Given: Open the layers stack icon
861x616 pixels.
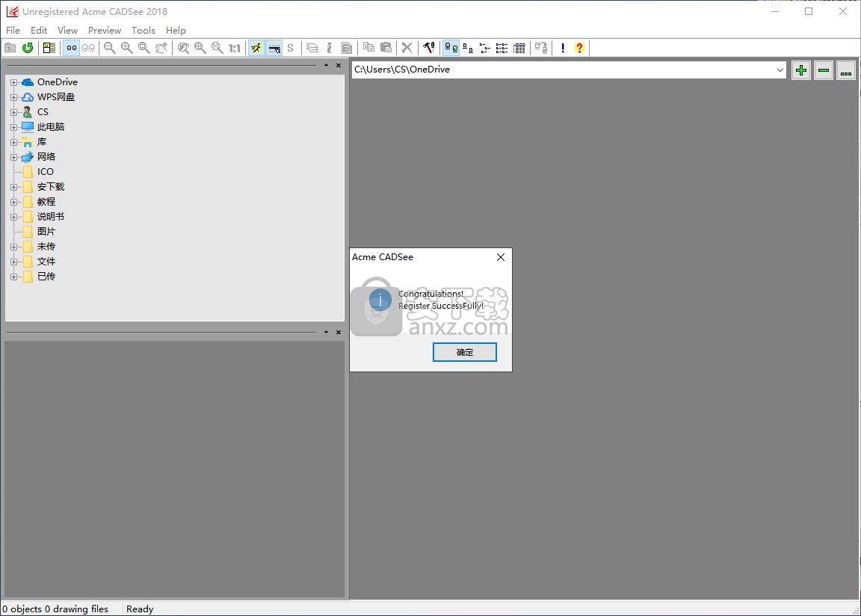Looking at the screenshot, I should (312, 49).
